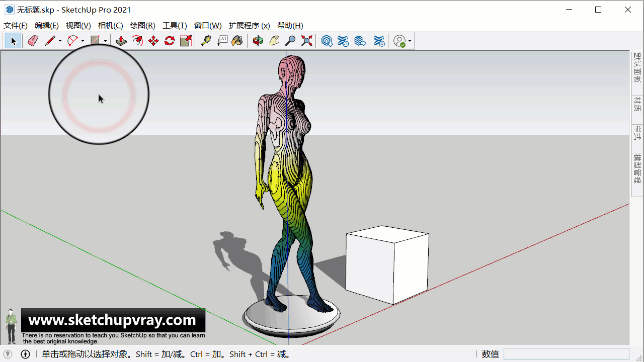Choose the Zoom magnifier tool
The height and width of the screenshot is (362, 644).
(290, 41)
